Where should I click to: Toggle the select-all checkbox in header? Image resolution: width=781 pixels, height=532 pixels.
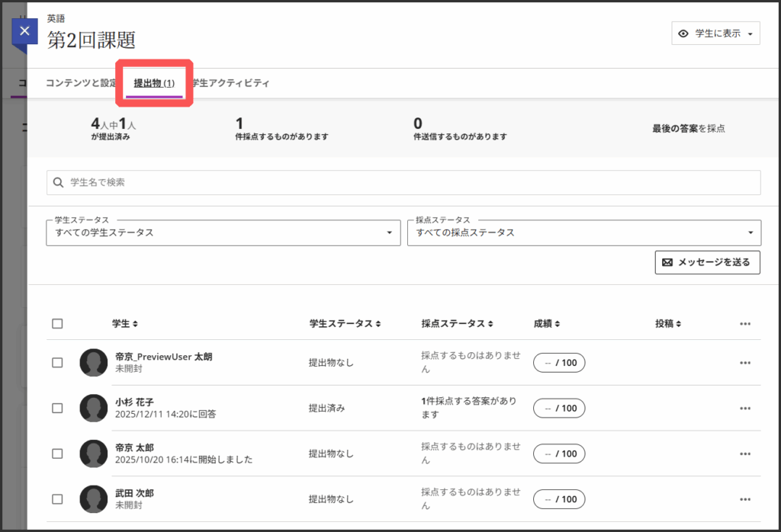tap(57, 324)
